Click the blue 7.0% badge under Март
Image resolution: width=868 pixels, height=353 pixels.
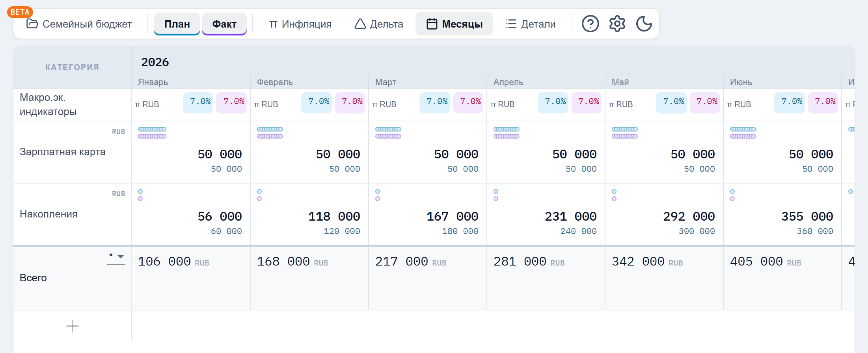tap(434, 102)
